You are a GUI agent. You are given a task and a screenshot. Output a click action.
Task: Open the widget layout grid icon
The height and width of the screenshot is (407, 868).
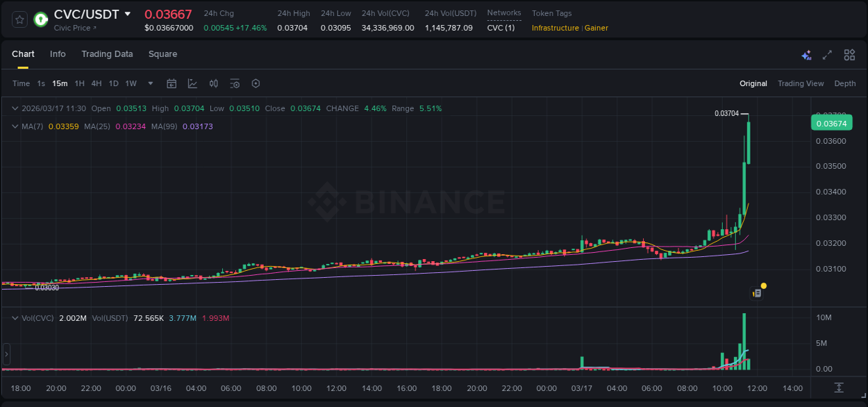point(849,54)
